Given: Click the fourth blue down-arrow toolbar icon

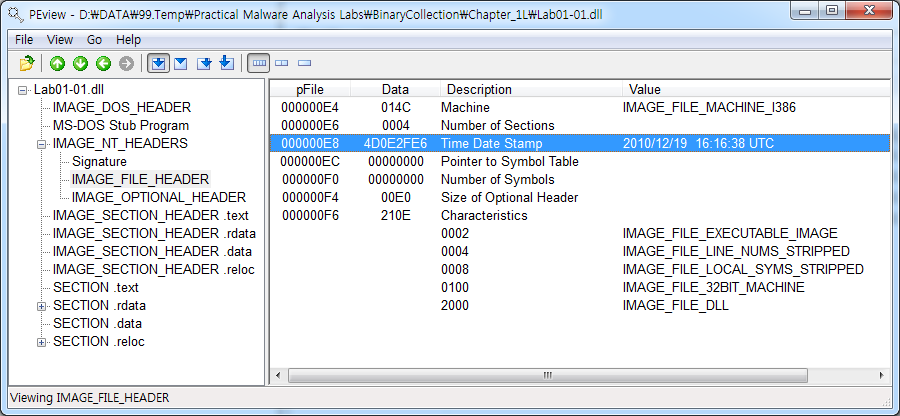Looking at the screenshot, I should pos(226,63).
